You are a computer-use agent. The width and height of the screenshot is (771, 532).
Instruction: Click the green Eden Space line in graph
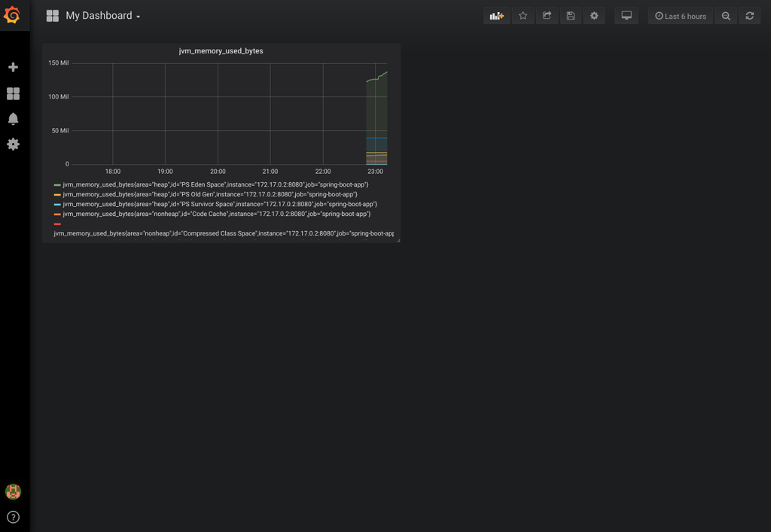(x=376, y=78)
